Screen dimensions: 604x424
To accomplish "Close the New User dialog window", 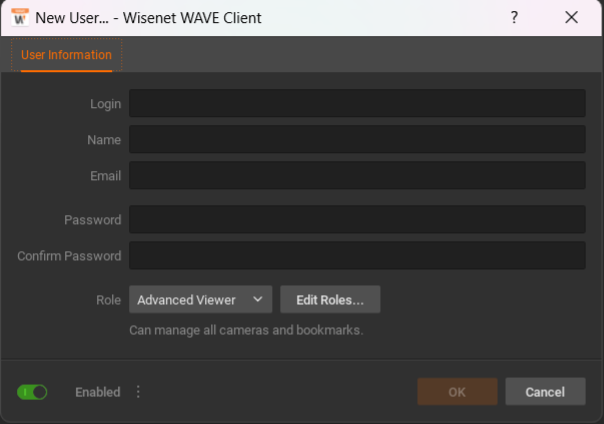I will click(571, 17).
